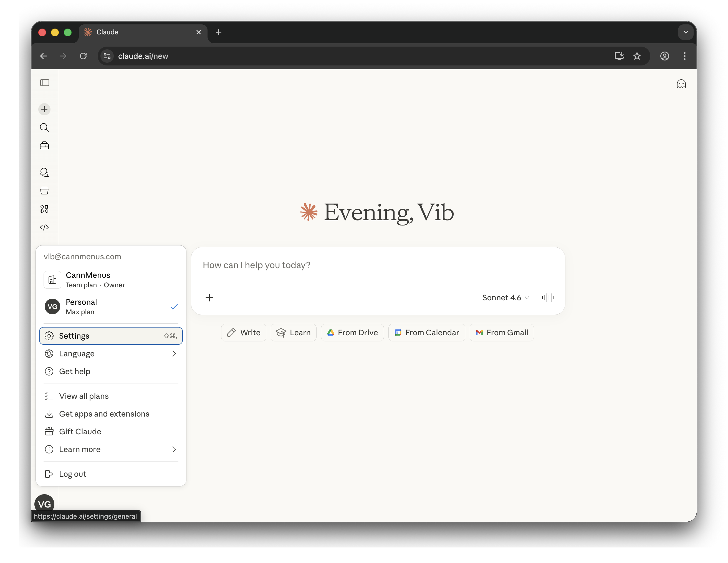This screenshot has width=728, height=563.
Task: Open Settings from the account menu
Action: point(111,336)
